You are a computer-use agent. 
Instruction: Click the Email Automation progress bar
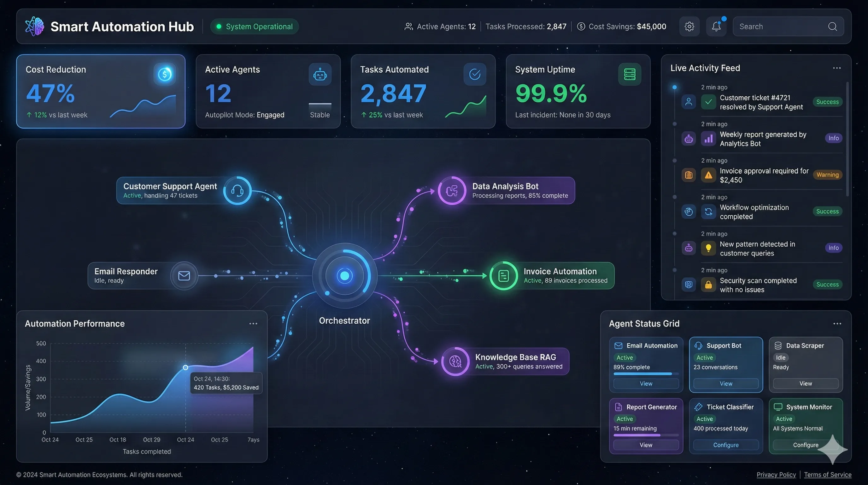click(646, 374)
